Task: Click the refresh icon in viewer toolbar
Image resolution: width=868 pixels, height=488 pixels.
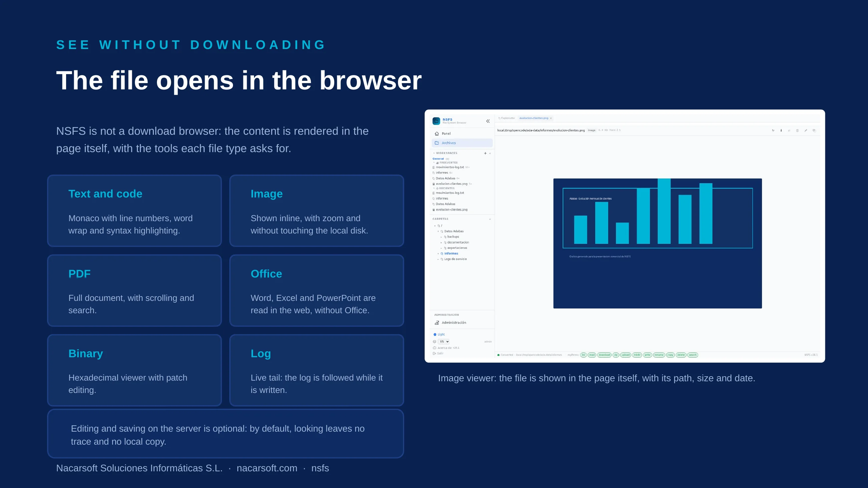Action: (773, 130)
